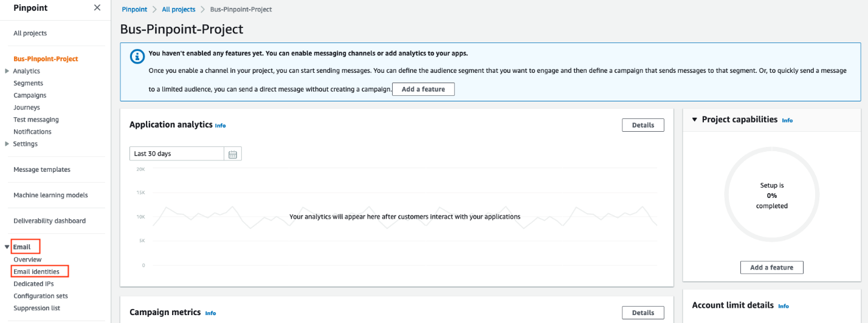Open Info link next to Application analytics
The image size is (868, 323).
(x=221, y=126)
